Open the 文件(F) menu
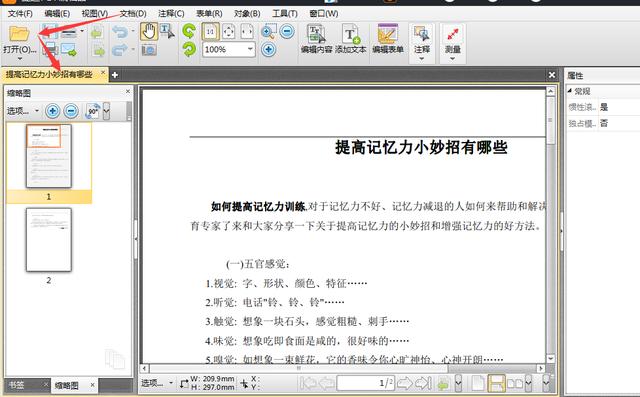Screen dimensions: 640x397 (20, 13)
